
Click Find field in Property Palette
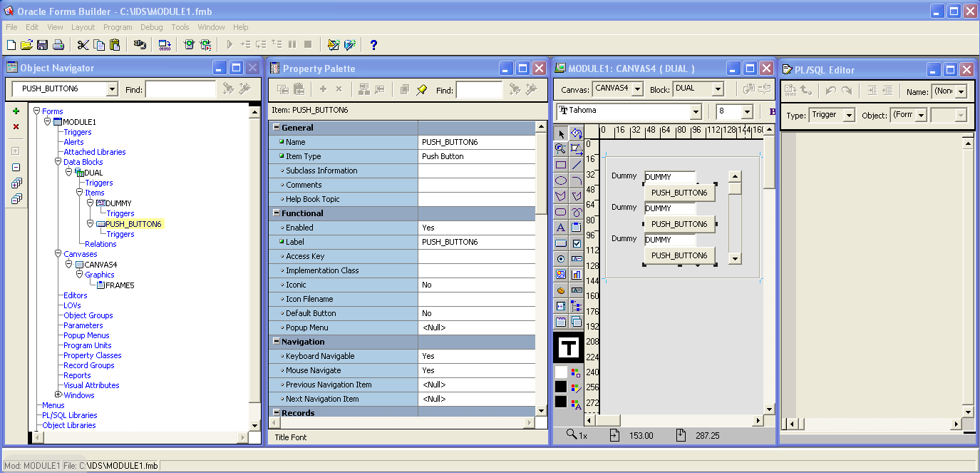pos(479,90)
